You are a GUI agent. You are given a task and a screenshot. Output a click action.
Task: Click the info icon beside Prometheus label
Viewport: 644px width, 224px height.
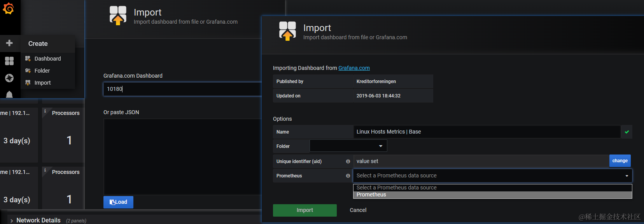[x=348, y=176]
